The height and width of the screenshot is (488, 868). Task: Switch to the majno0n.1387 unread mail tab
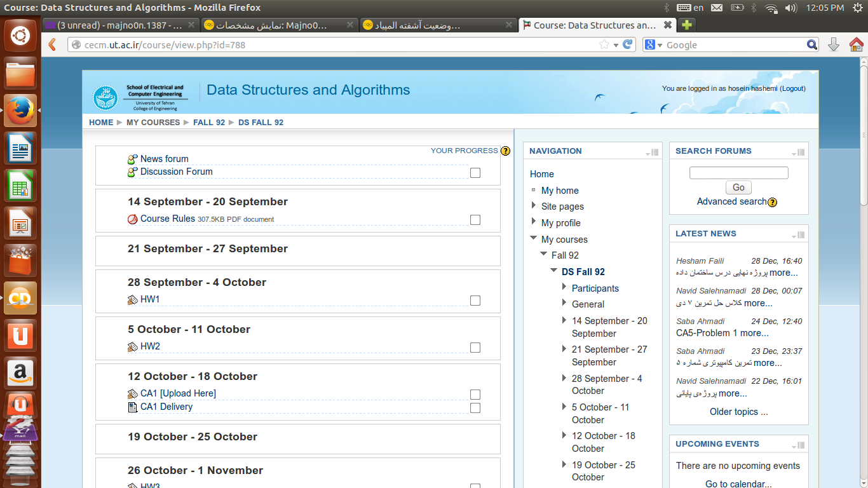coord(114,25)
